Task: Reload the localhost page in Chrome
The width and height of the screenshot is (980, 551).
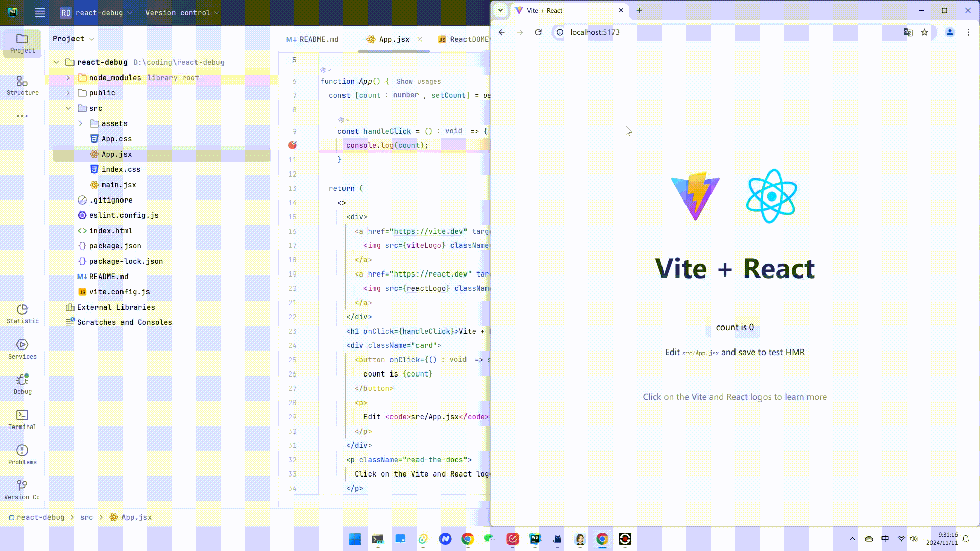Action: point(538,32)
